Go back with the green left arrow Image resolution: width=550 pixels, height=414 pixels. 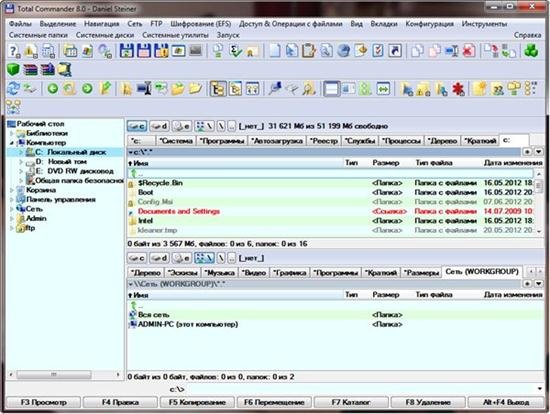point(53,88)
